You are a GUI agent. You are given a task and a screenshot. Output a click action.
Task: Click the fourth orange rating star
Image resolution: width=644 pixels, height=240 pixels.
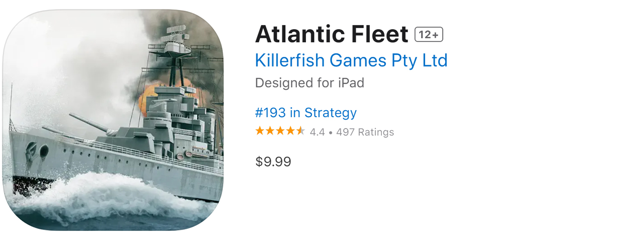(x=290, y=131)
